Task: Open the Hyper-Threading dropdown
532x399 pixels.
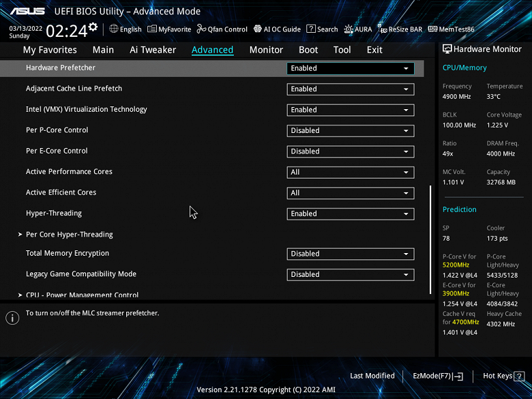Action: (351, 213)
